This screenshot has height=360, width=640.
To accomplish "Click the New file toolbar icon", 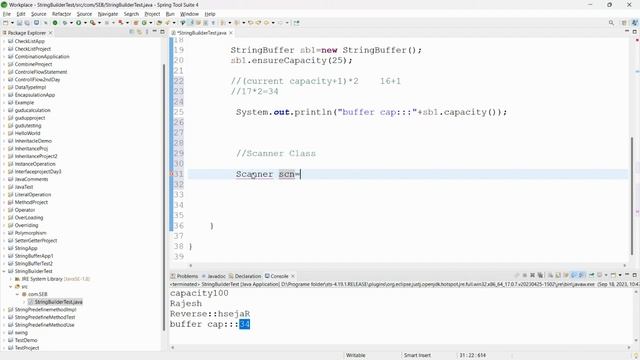I will click(5, 23).
